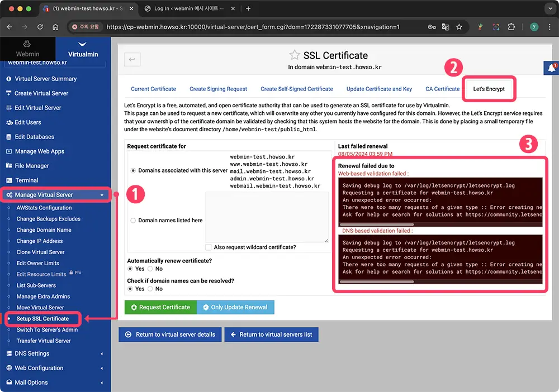The image size is (559, 392).
Task: Open the saved passwords key icon
Action: (432, 27)
